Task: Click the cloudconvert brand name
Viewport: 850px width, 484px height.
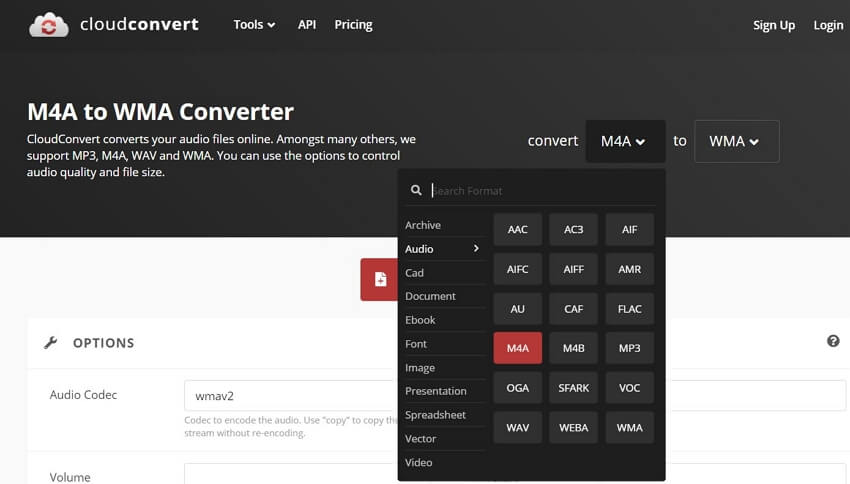Action: tap(139, 24)
